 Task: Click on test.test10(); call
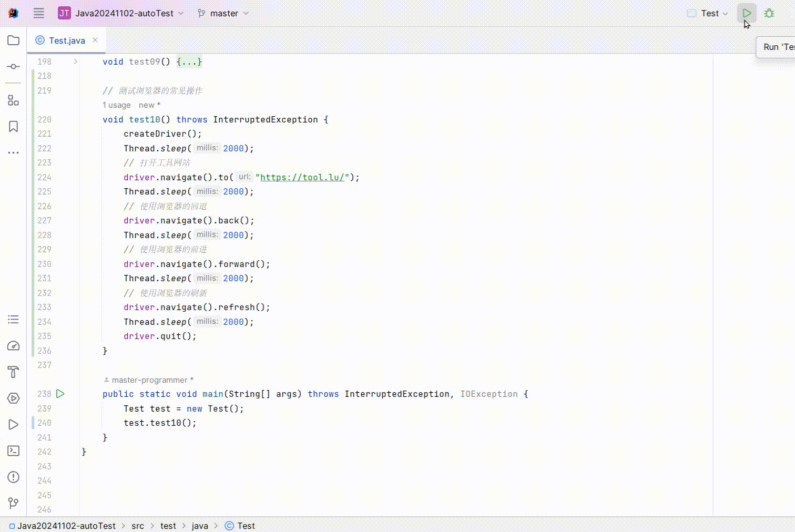coord(160,423)
